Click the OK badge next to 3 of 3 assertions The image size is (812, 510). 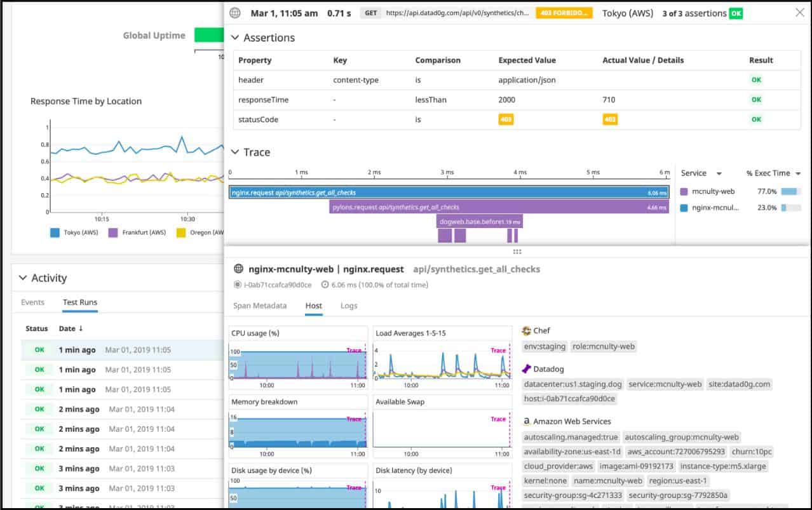pyautogui.click(x=736, y=13)
